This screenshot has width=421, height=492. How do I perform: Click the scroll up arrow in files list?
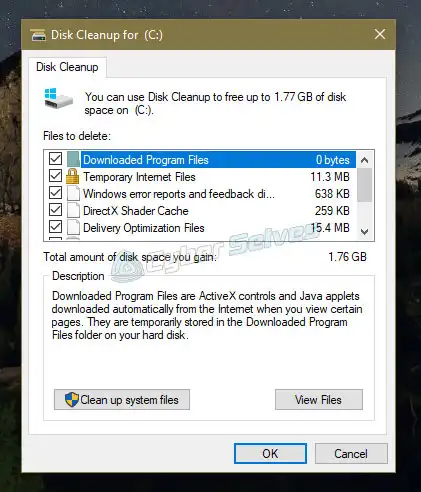click(x=365, y=160)
